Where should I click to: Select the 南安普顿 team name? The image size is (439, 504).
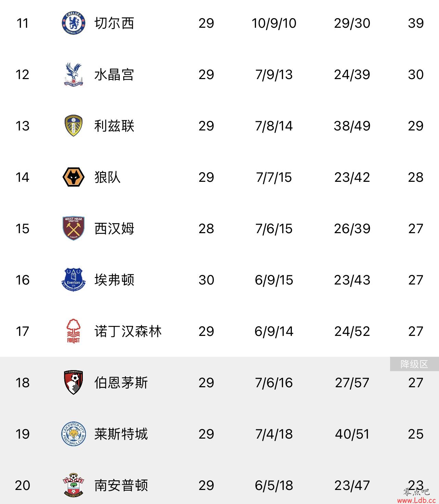click(121, 485)
